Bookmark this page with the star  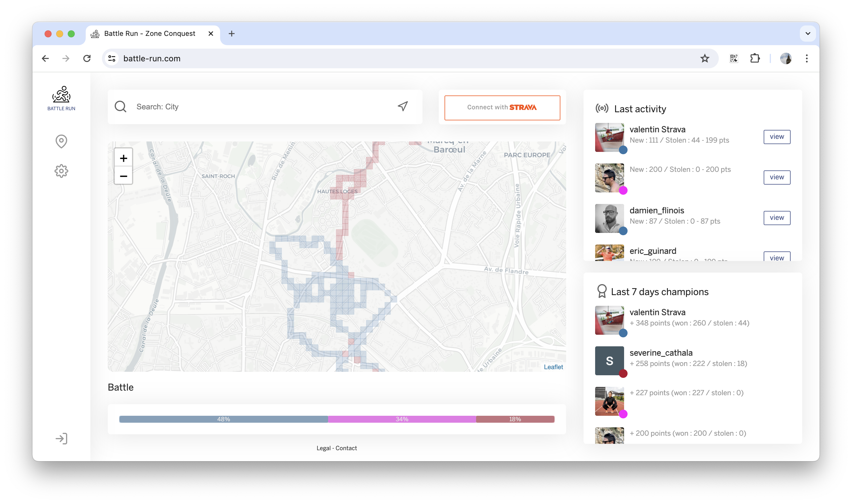[705, 58]
